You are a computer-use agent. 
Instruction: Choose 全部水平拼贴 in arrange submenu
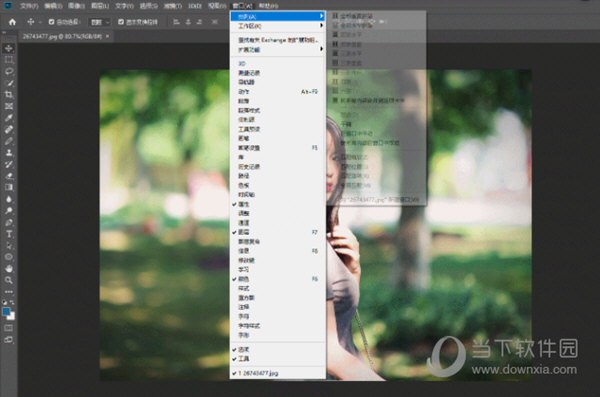[x=376, y=25]
